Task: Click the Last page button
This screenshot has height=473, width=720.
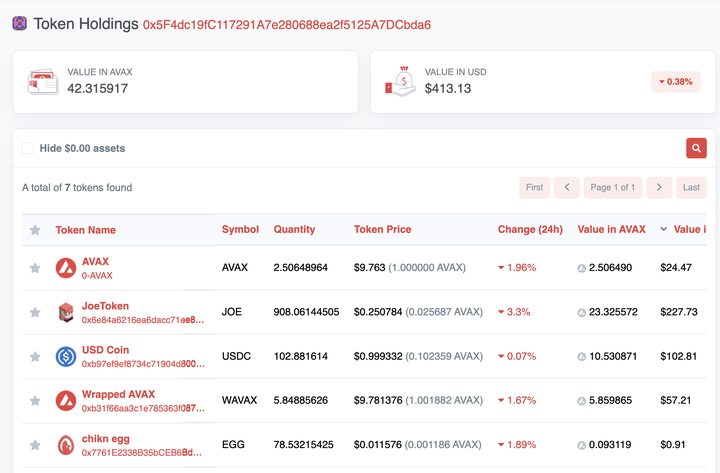Action: (x=691, y=187)
